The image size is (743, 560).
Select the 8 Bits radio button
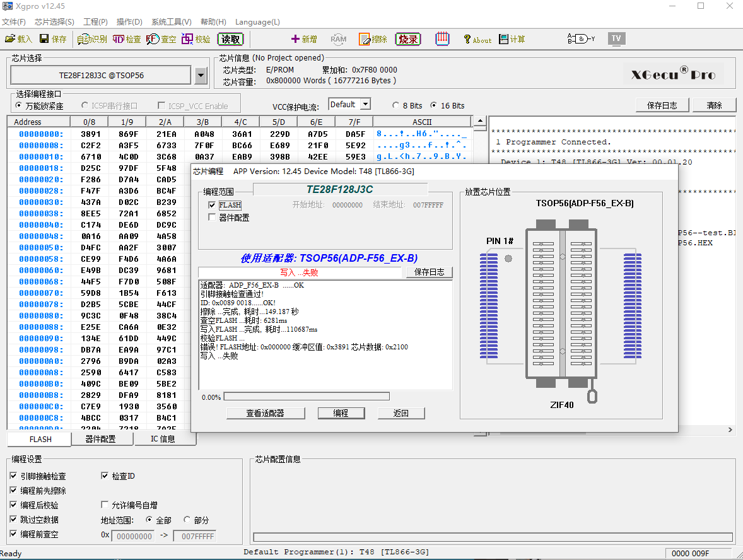pos(395,105)
